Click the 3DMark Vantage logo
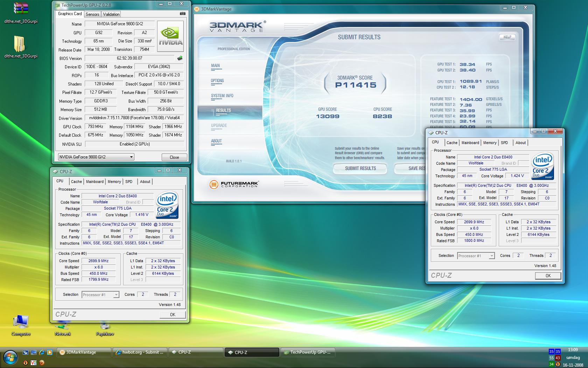 [237, 27]
